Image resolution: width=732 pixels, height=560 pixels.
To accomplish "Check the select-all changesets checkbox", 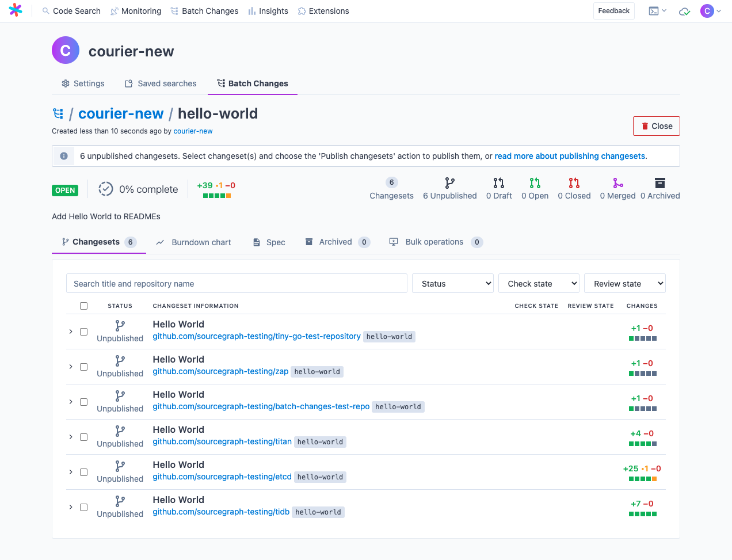I will [x=83, y=306].
